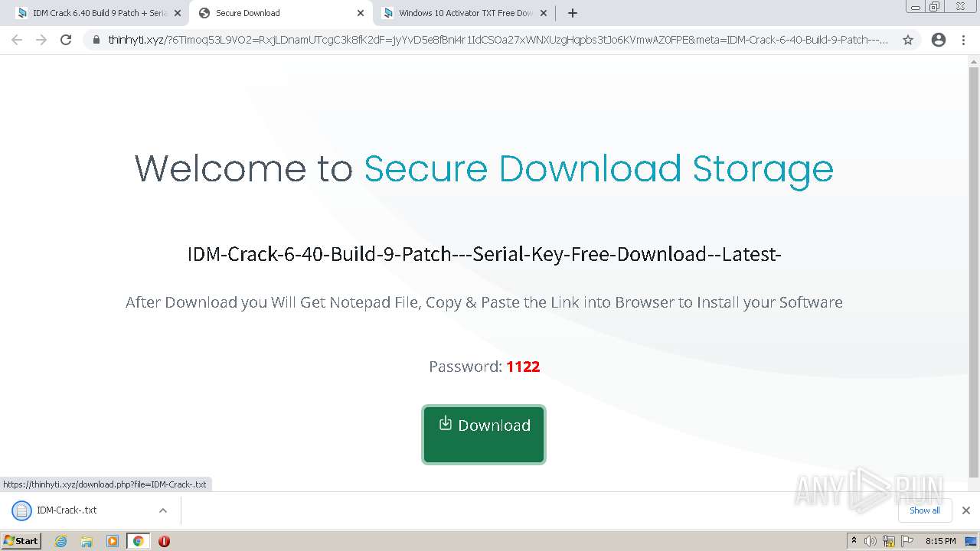Click Show Desktop button at taskbar end

coord(971,541)
